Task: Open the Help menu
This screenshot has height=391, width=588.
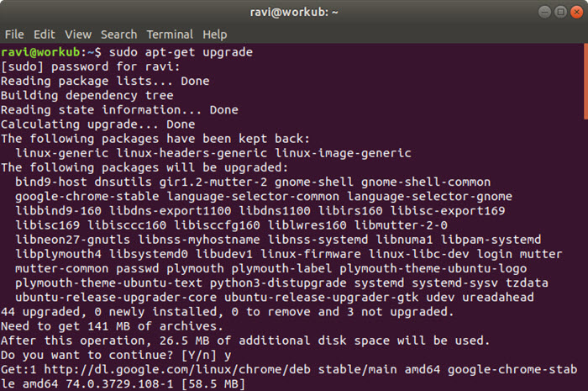Action: point(215,35)
